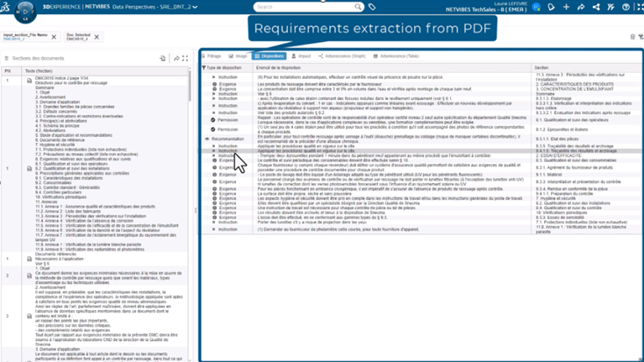644x362 pixels.
Task: Click the tag icon beside search
Action: (373, 7)
